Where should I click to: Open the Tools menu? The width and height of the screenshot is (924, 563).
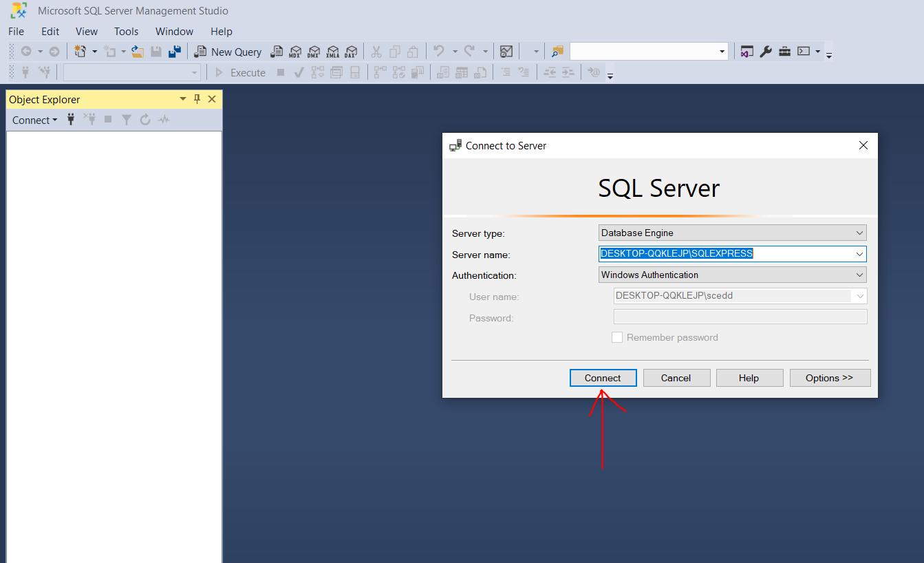127,32
